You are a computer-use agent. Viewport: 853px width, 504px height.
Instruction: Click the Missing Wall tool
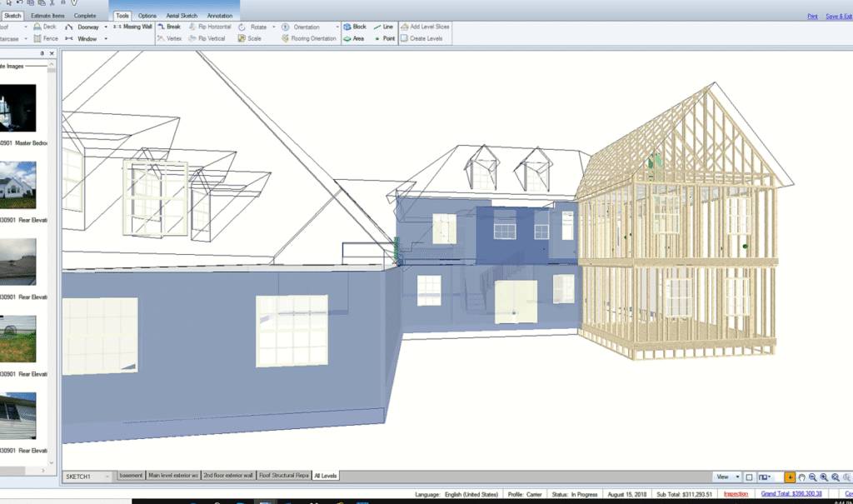pos(133,27)
